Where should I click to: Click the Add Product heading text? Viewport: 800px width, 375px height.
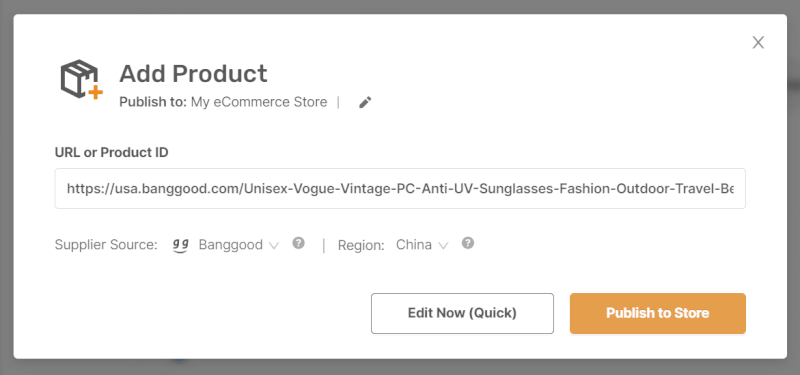[x=193, y=74]
